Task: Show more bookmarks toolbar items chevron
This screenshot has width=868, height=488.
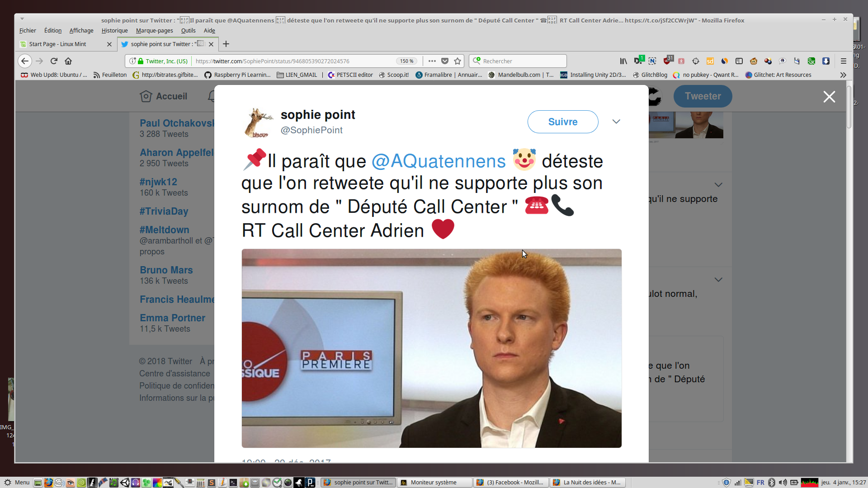Action: (x=843, y=75)
